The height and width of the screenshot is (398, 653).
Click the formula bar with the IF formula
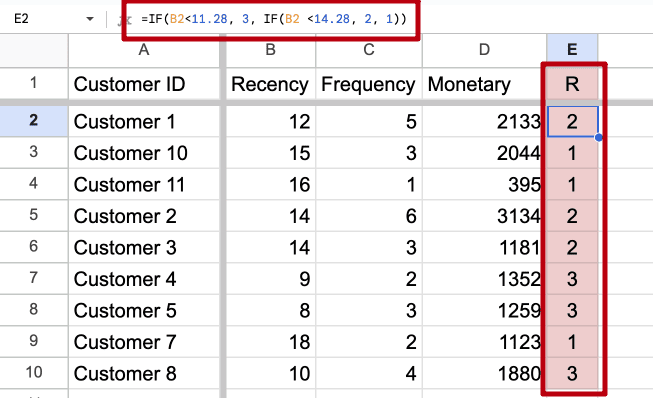(274, 19)
